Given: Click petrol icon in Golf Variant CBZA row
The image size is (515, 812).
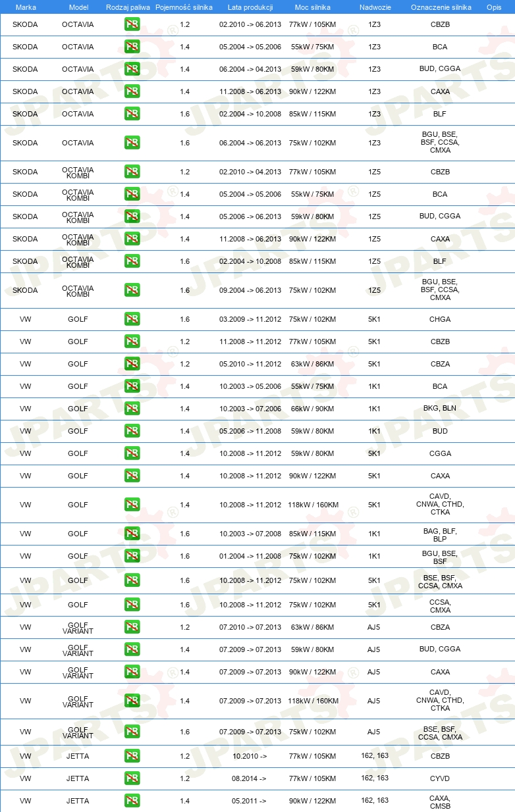Looking at the screenshot, I should [132, 627].
